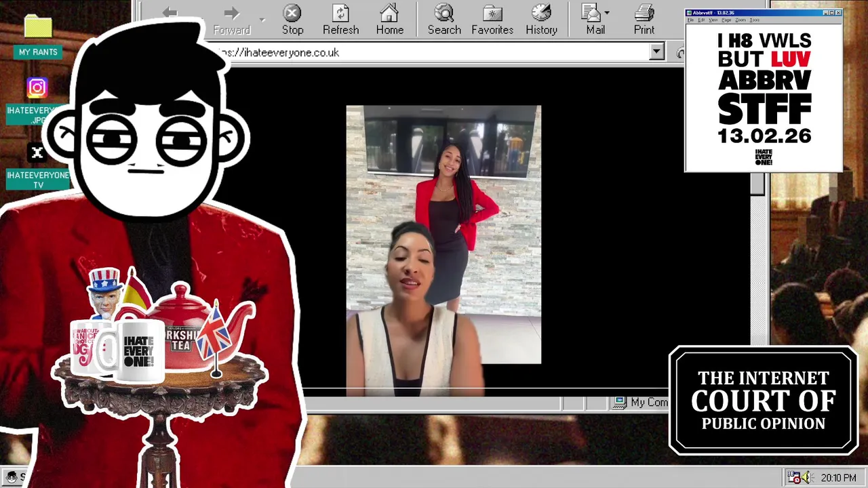
Task: Refresh the browser page
Action: tap(340, 20)
